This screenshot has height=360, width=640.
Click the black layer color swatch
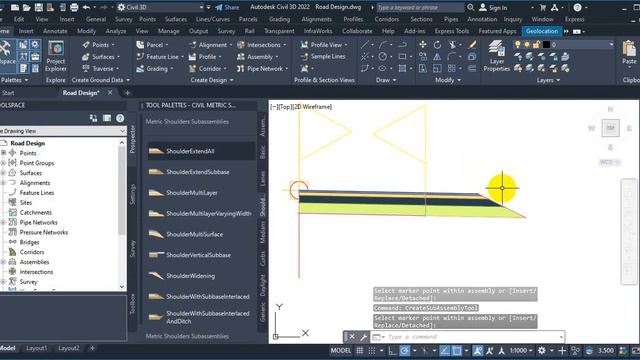point(546,44)
